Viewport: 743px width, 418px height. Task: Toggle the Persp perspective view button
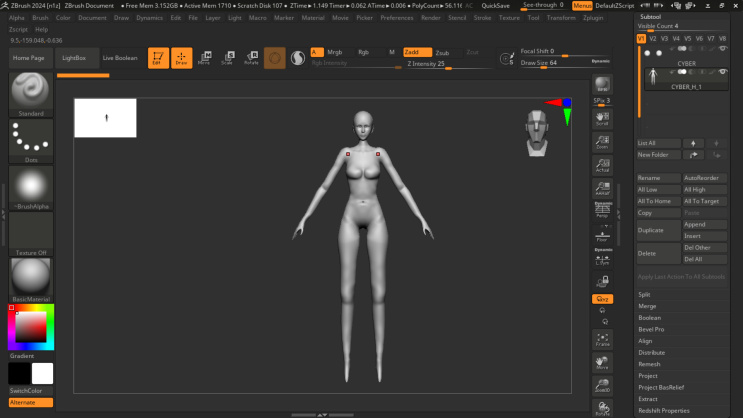coord(602,211)
